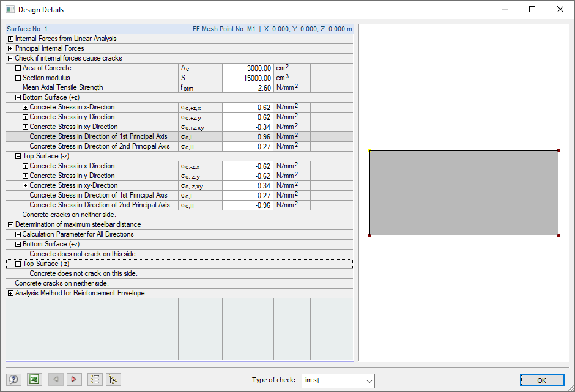The image size is (575, 392).
Task: Click the 3000.00 area value cell
Action: coord(248,68)
